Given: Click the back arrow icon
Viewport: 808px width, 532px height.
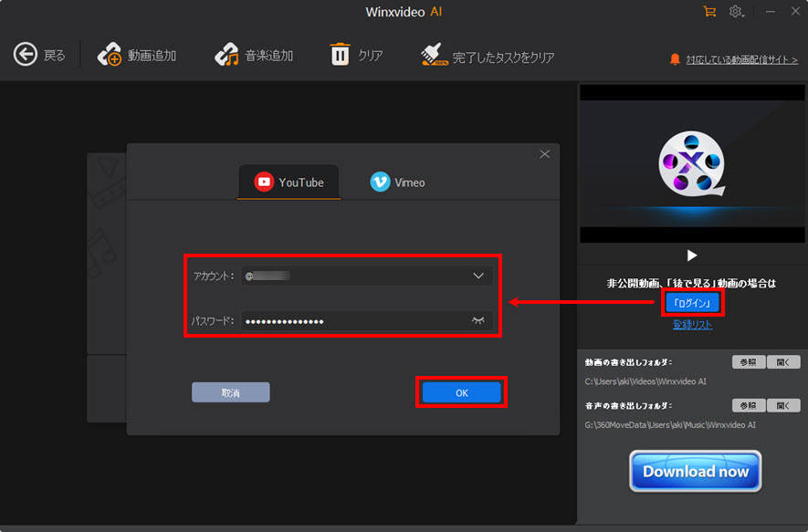Looking at the screenshot, I should [x=26, y=55].
